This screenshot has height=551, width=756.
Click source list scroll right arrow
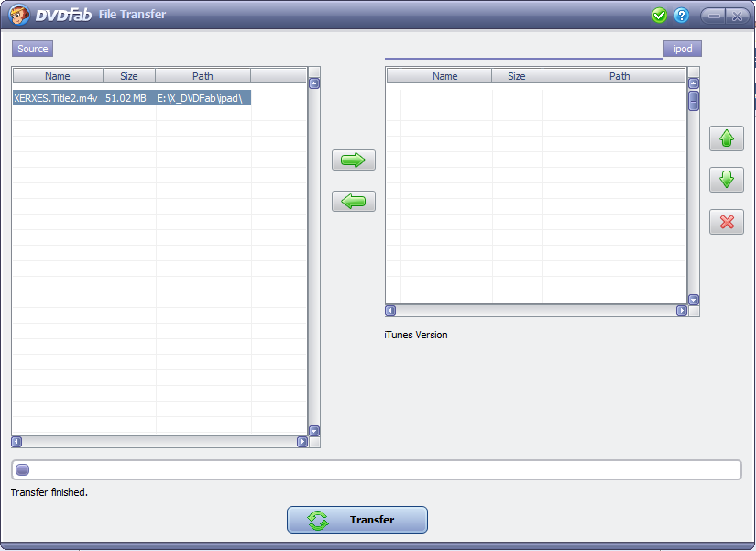(302, 442)
